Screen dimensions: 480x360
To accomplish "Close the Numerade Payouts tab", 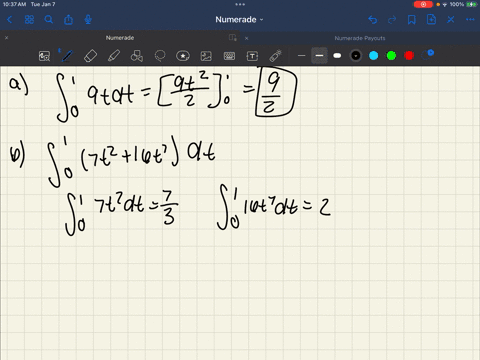I will [x=247, y=38].
